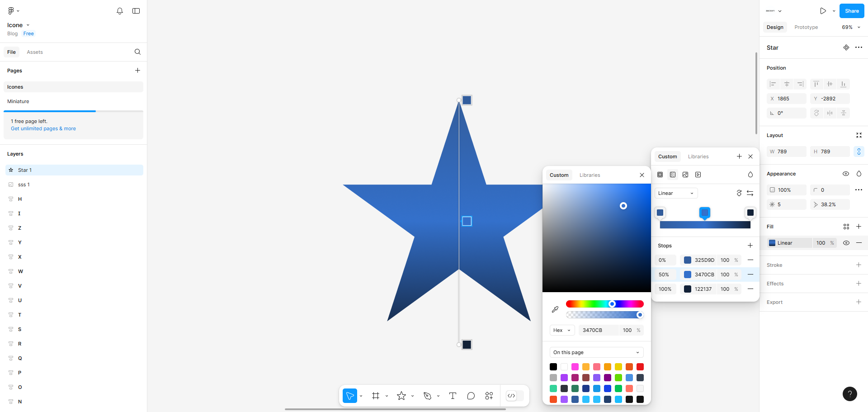Open Libraries tab in fill popup

698,156
